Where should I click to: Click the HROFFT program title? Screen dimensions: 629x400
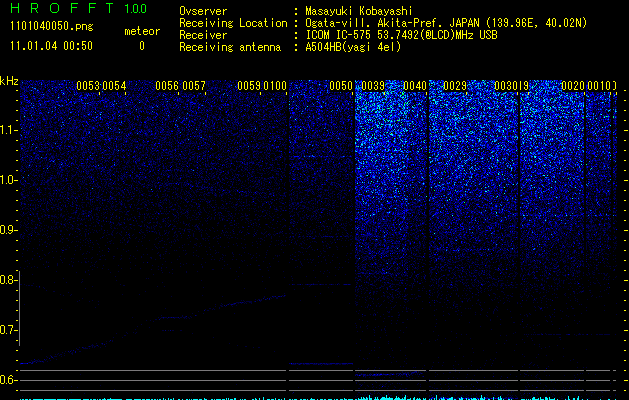point(63,8)
